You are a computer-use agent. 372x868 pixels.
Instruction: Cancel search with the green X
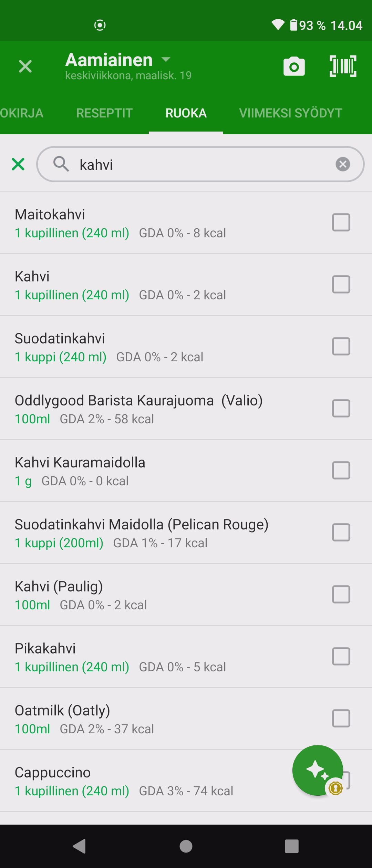click(18, 164)
